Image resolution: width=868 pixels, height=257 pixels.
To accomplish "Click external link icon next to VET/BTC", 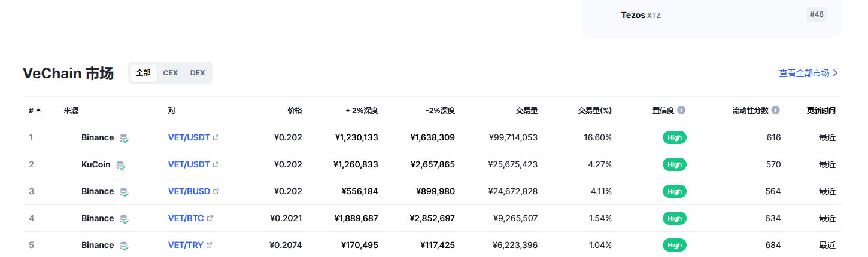I will click(x=210, y=218).
